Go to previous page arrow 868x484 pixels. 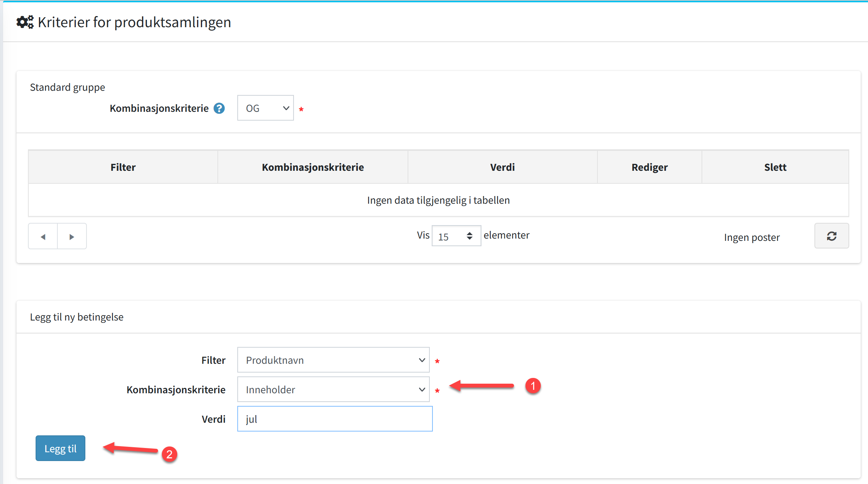[43, 237]
